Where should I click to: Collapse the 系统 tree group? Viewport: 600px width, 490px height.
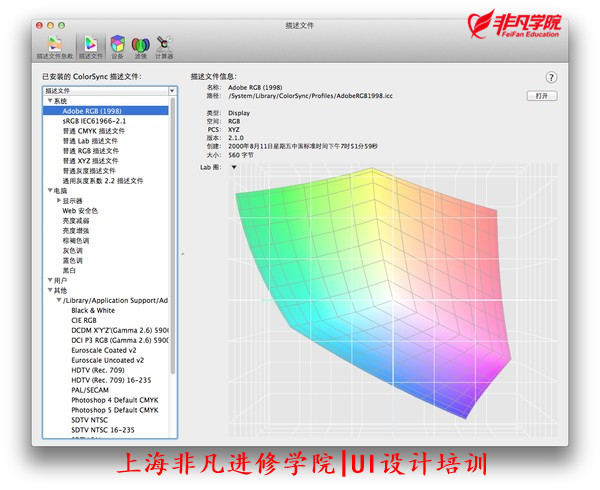coord(50,101)
